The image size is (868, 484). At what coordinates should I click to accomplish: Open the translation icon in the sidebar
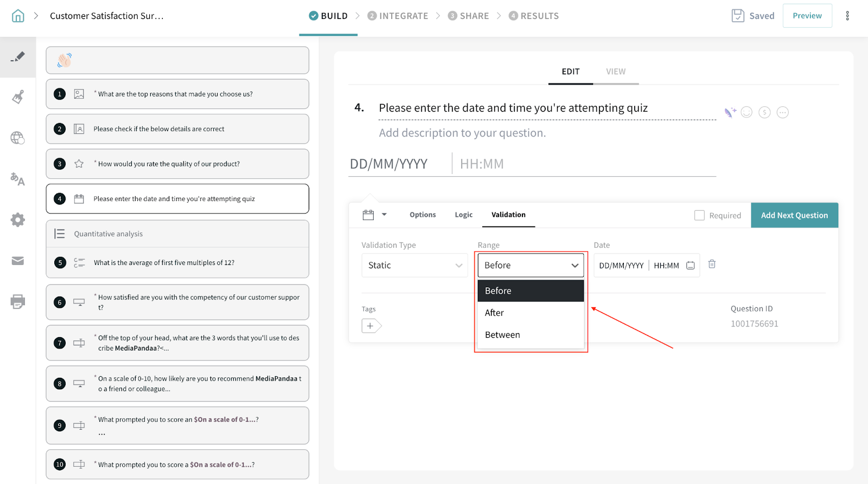(x=18, y=179)
